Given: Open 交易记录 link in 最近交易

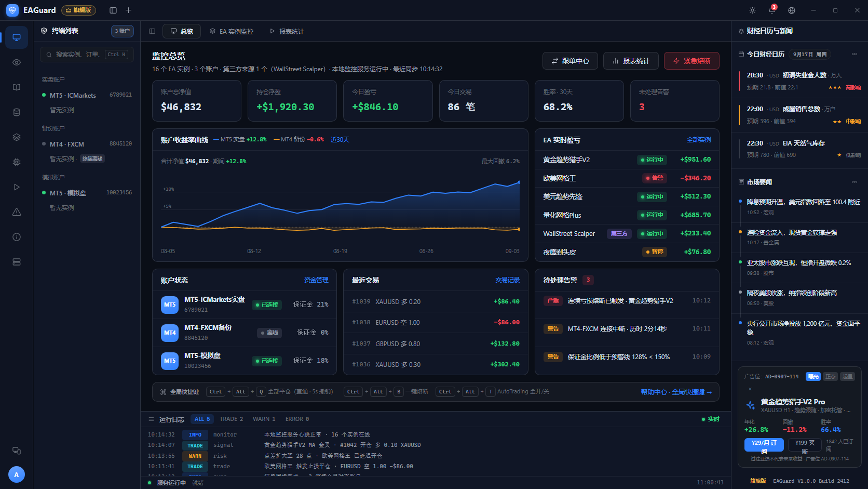Looking at the screenshot, I should tap(507, 280).
